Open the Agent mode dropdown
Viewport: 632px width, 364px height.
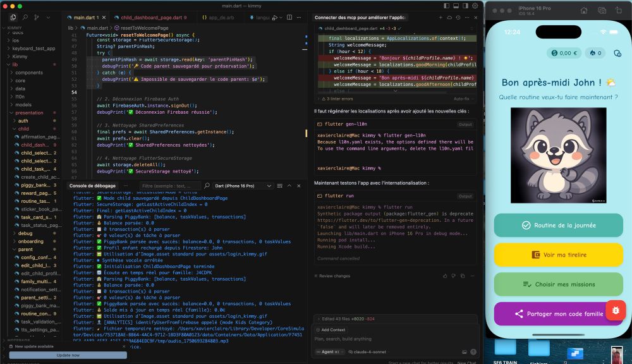tap(329, 352)
